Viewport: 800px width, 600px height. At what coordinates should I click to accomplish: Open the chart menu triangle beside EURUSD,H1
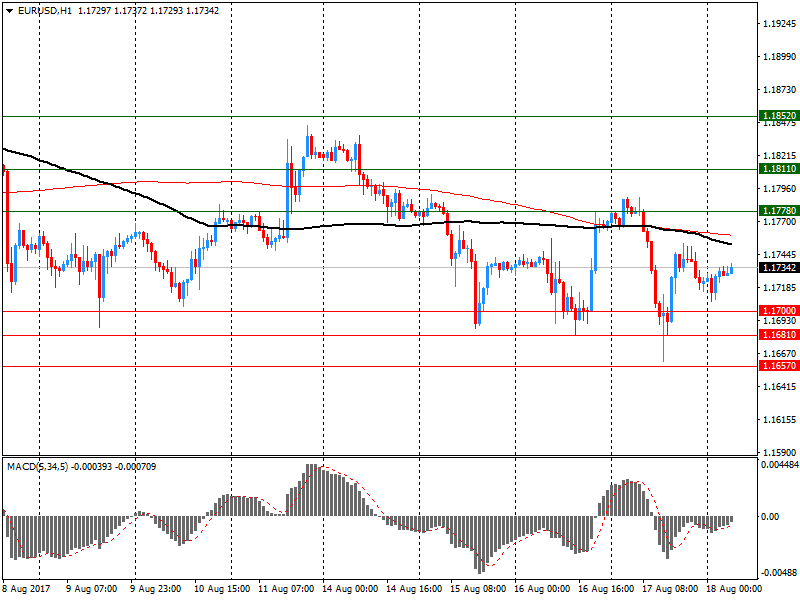pyautogui.click(x=10, y=11)
